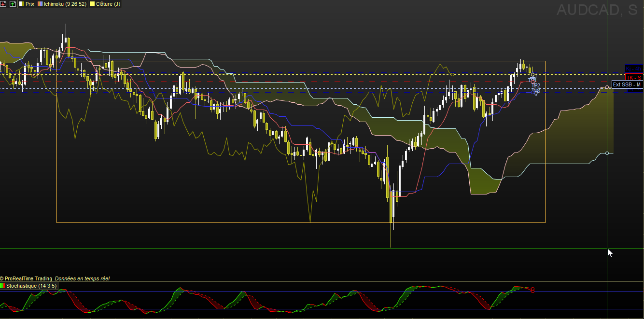
Task: Select the TK - S red price label
Action: (634, 78)
